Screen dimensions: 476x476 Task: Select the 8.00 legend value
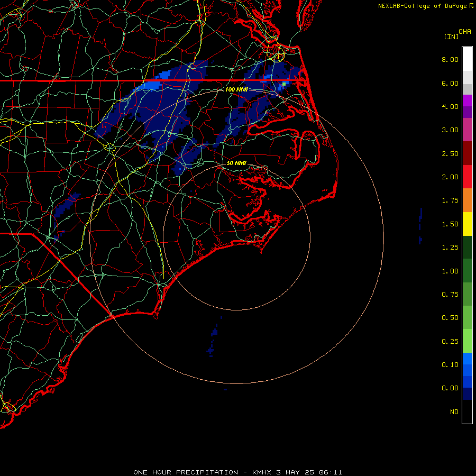pyautogui.click(x=450, y=59)
